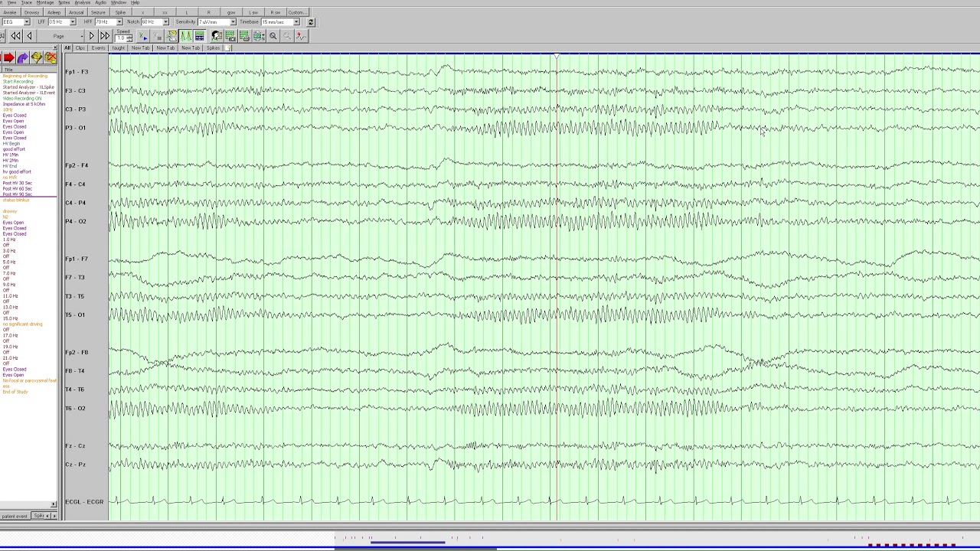
Task: Select the 'HV Begin' event entry
Action: 11,144
